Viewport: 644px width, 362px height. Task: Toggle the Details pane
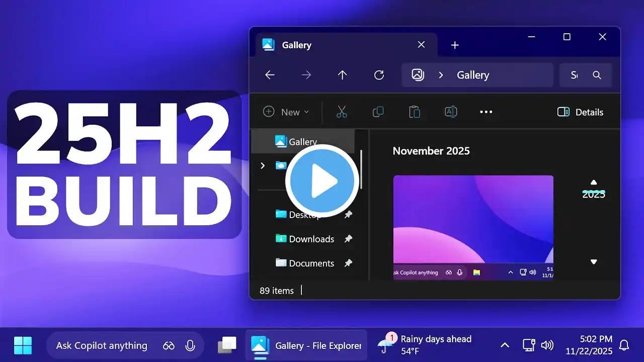point(580,112)
